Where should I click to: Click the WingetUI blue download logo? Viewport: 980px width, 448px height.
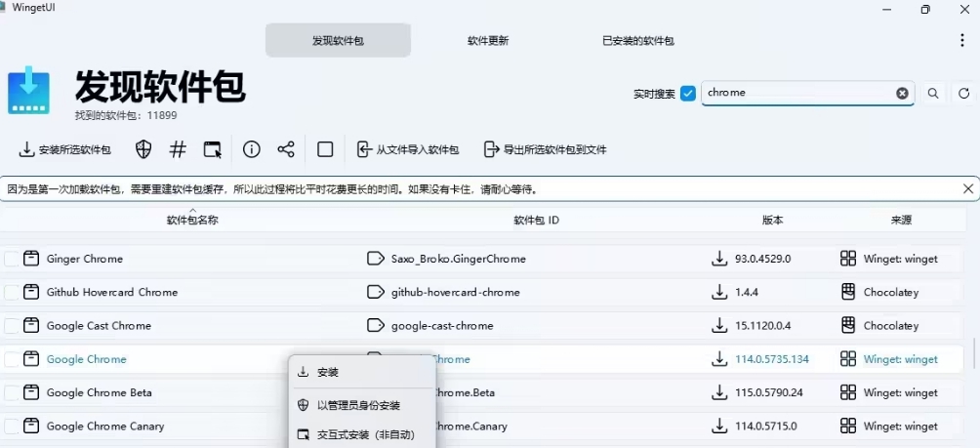coord(28,90)
